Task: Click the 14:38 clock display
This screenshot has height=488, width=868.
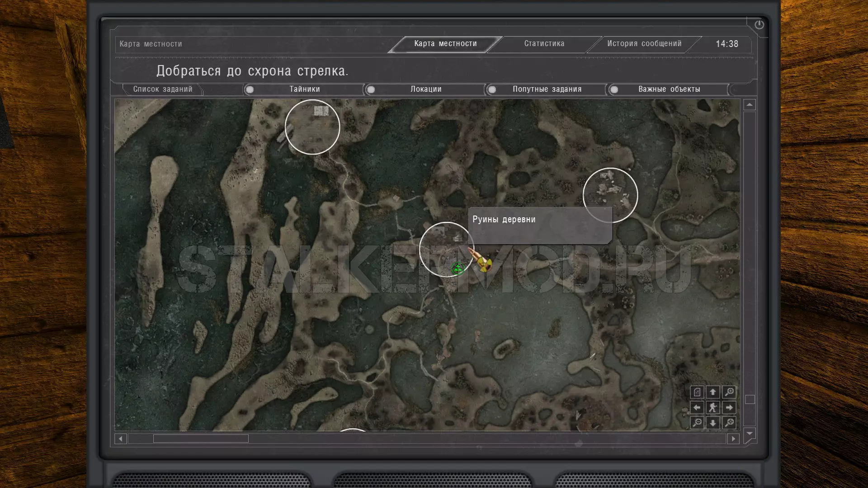Action: point(727,44)
